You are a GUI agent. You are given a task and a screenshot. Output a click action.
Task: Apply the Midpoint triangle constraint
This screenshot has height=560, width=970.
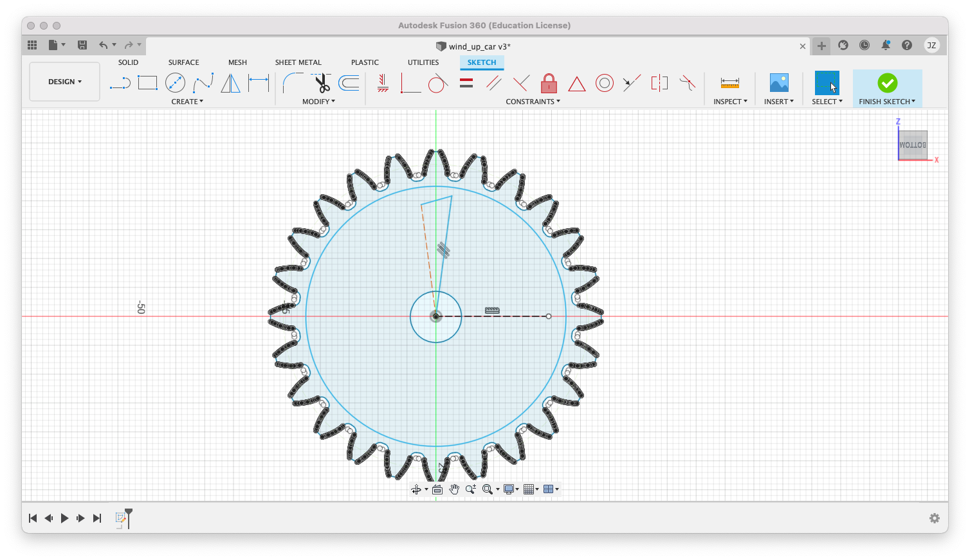click(577, 84)
